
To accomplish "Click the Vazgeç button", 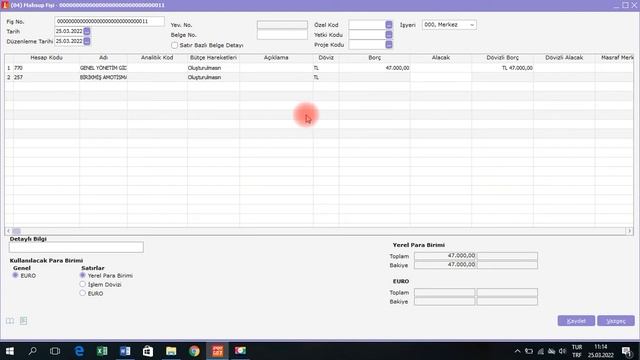I will coord(616,321).
